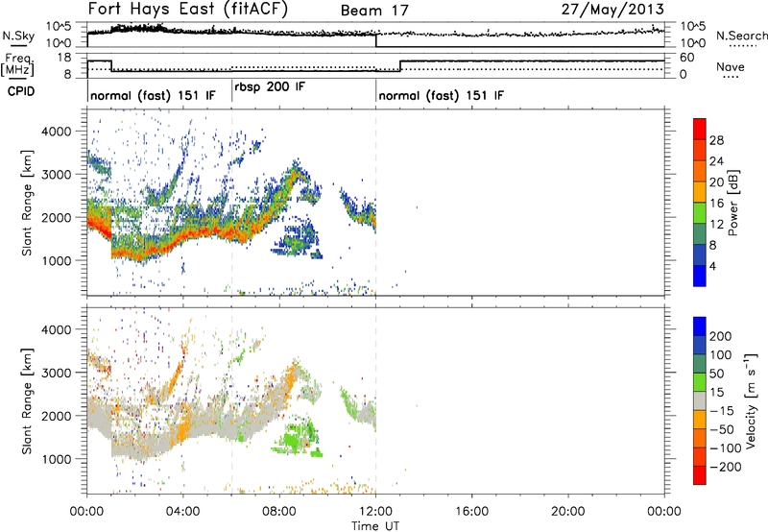Click the 'N.Search' legend label
768x532 pixels.
coord(742,36)
